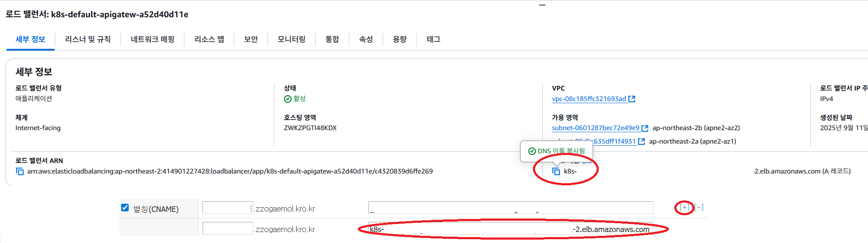Viewport: 868px width, 243px height.
Task: Click external link icon for ap-northeast-2b subnet
Action: click(645, 128)
